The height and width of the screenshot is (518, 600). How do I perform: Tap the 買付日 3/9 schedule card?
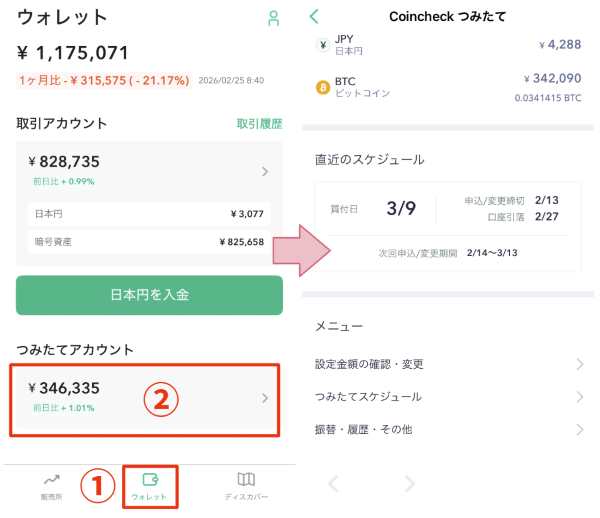pos(447,226)
